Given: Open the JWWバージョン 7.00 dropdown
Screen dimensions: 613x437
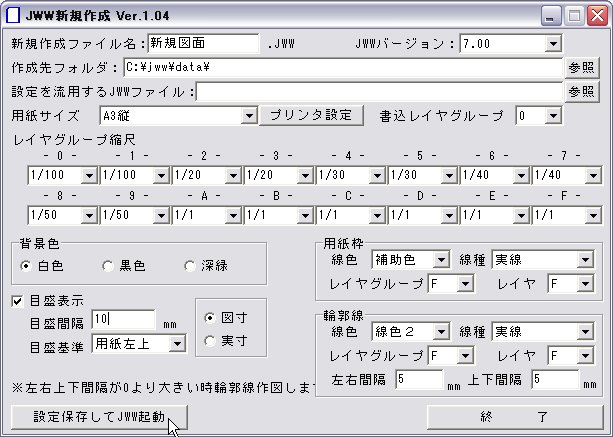Looking at the screenshot, I should (x=553, y=44).
